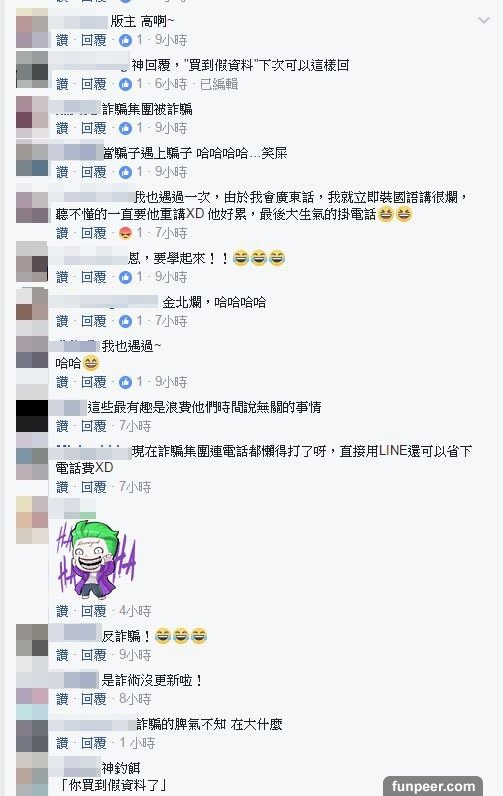The image size is (503, 796).
Task: Click 讚 under '版主 高啊~' comment
Action: point(62,40)
